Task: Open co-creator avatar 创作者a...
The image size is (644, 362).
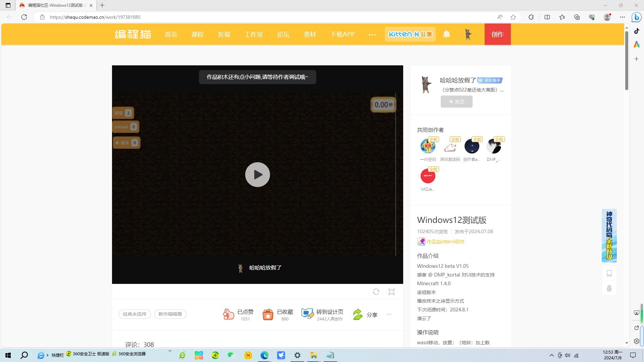Action: 472,146
